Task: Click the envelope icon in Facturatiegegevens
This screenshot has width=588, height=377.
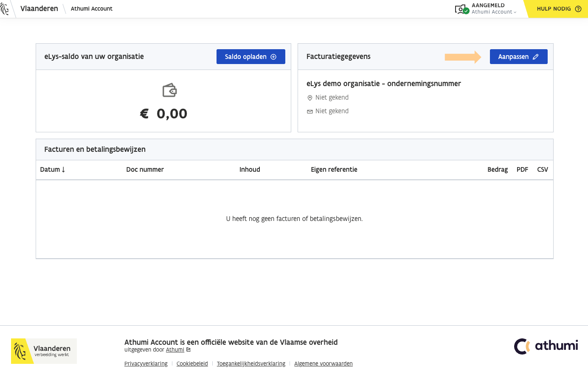Action: [310, 111]
